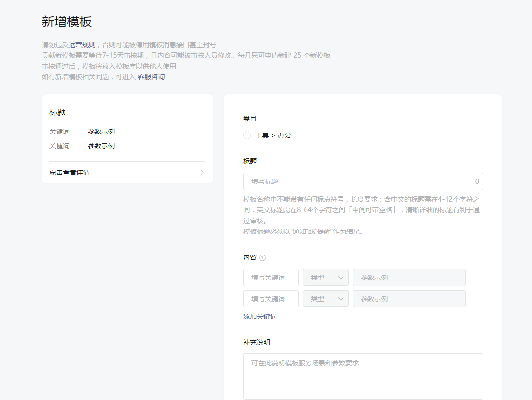Click 添加关键词 to add a keyword row
The image size is (532, 400).
click(260, 316)
